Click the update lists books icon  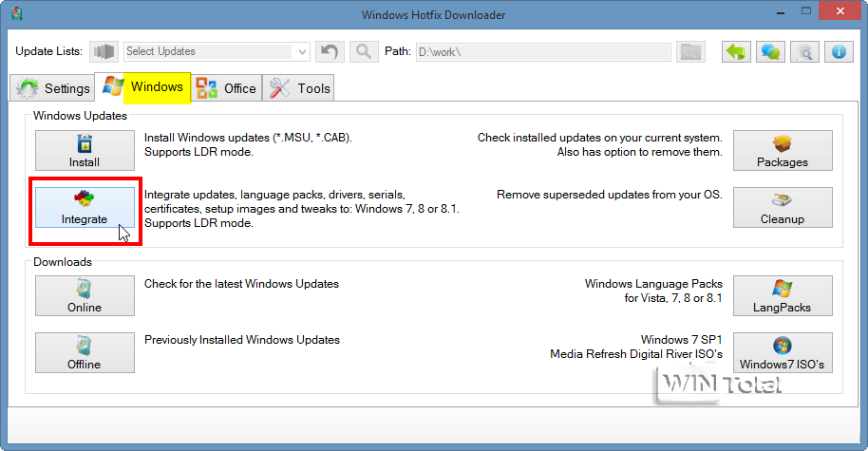104,51
